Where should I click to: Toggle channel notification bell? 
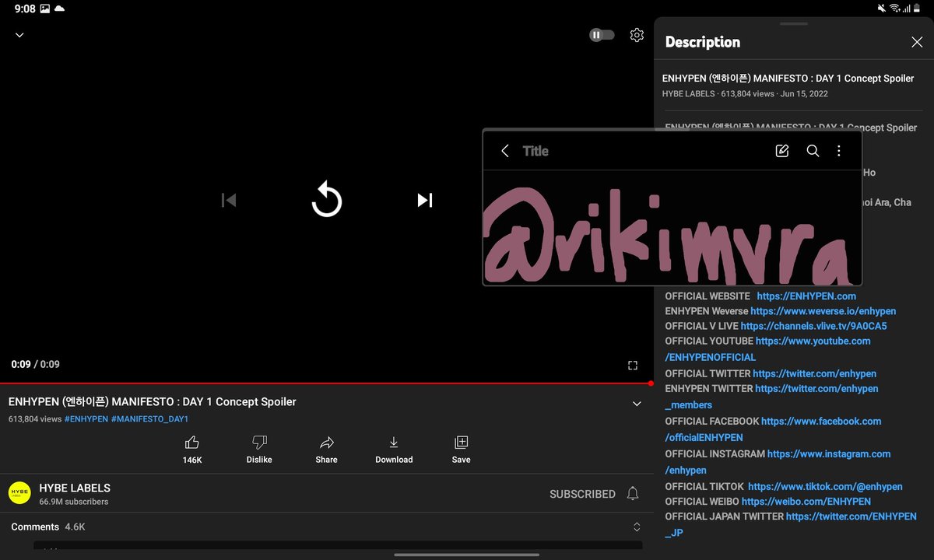click(x=633, y=494)
